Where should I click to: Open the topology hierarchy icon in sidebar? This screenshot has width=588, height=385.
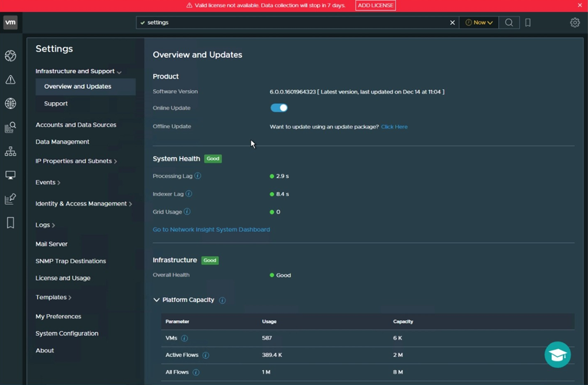click(10, 151)
